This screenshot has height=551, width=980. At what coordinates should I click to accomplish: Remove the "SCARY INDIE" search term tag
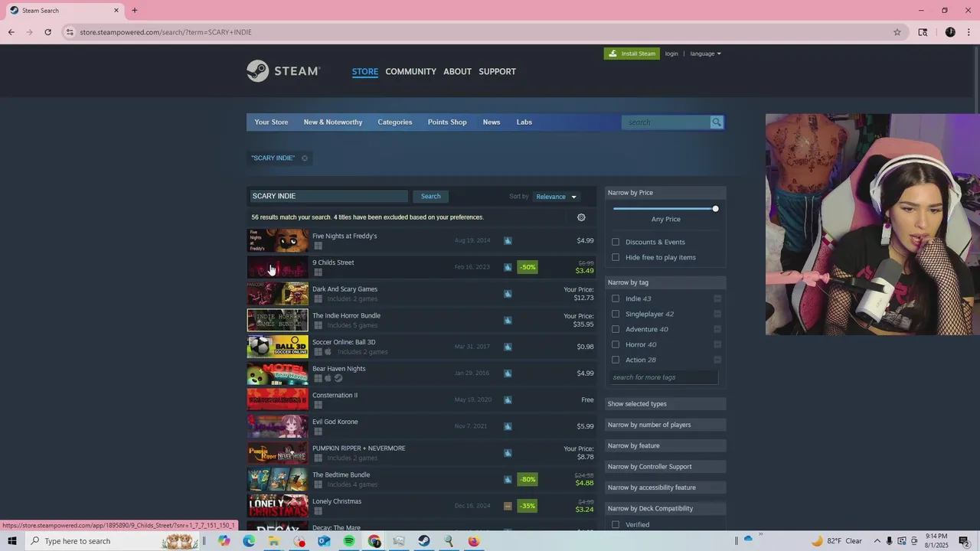coord(305,158)
